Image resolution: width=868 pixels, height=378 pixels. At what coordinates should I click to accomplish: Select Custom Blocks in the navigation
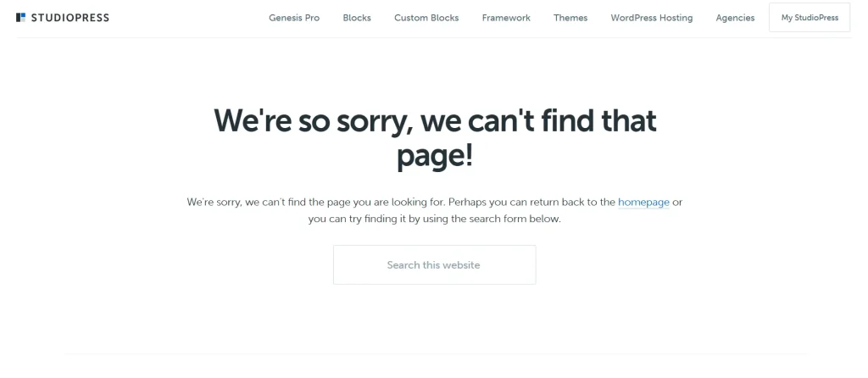tap(426, 18)
